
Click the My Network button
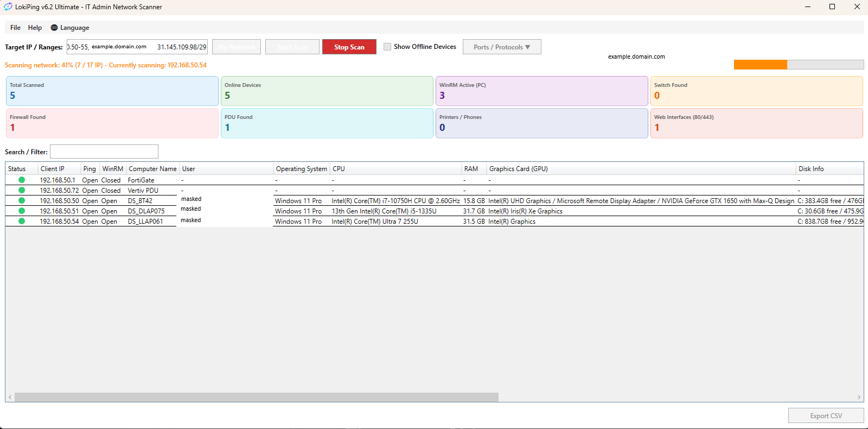pyautogui.click(x=237, y=47)
